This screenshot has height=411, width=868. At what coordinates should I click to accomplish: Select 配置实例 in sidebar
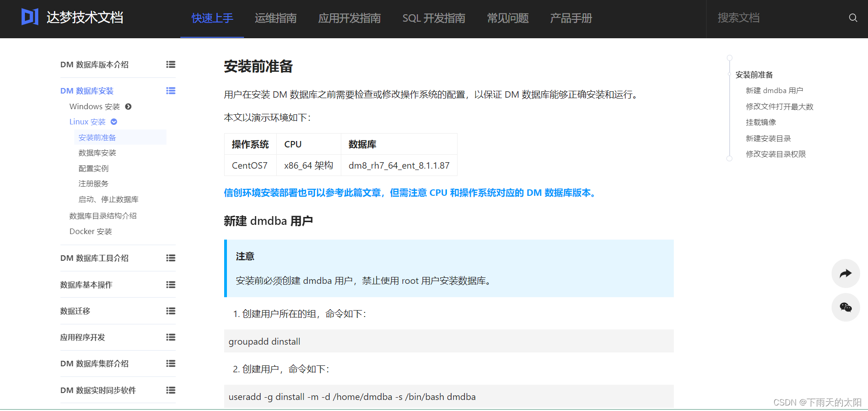[x=94, y=168]
